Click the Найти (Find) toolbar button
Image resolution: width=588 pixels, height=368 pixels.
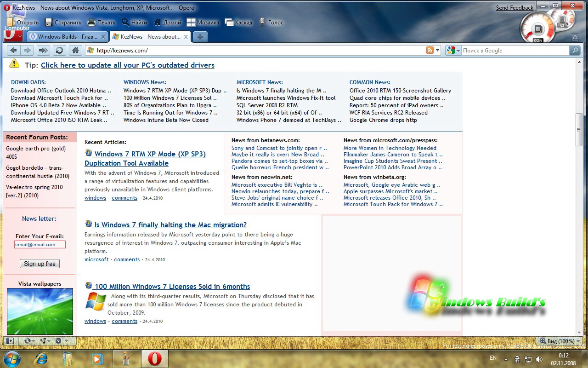pos(135,22)
